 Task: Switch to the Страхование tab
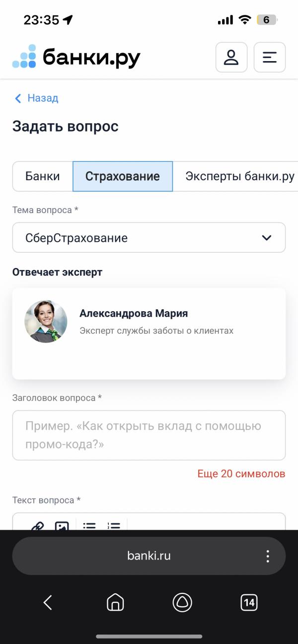(x=123, y=176)
